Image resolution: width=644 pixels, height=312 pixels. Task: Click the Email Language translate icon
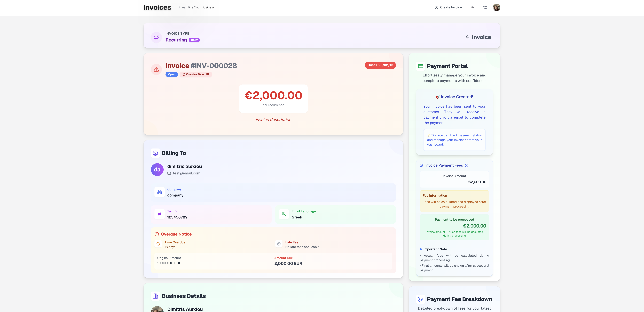click(x=284, y=214)
